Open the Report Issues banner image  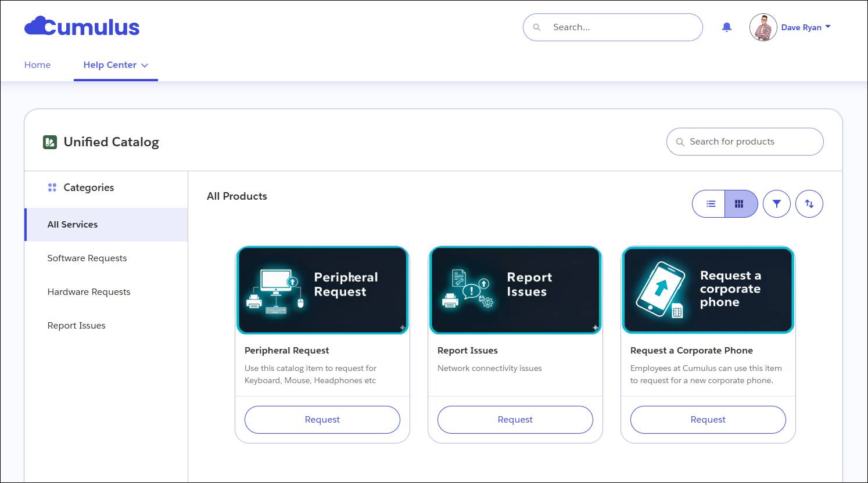515,290
